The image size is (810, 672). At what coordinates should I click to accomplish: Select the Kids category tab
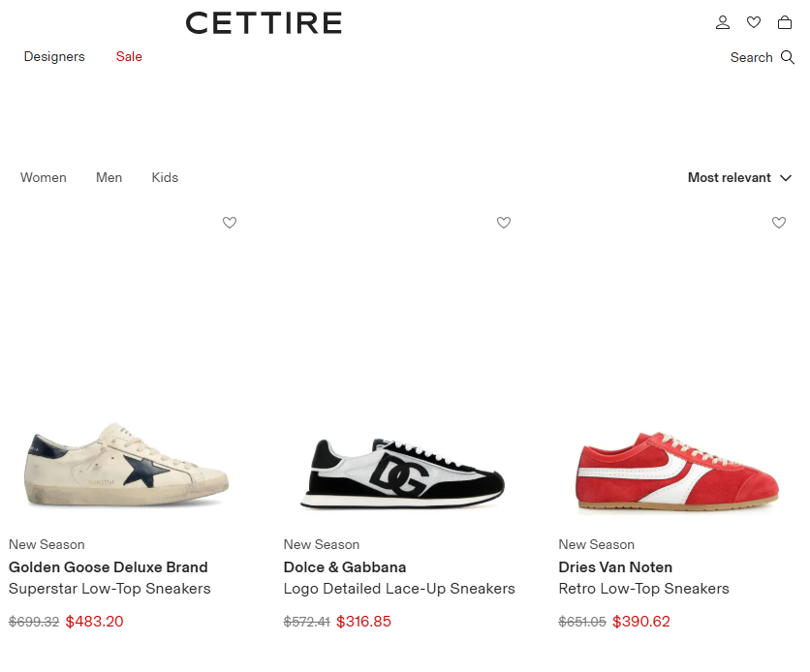click(165, 178)
